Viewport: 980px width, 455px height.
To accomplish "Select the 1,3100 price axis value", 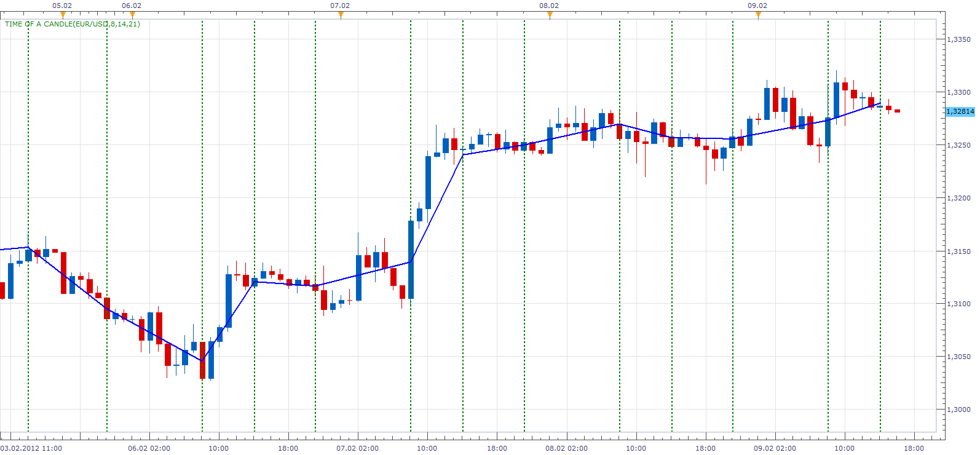I will tap(959, 304).
